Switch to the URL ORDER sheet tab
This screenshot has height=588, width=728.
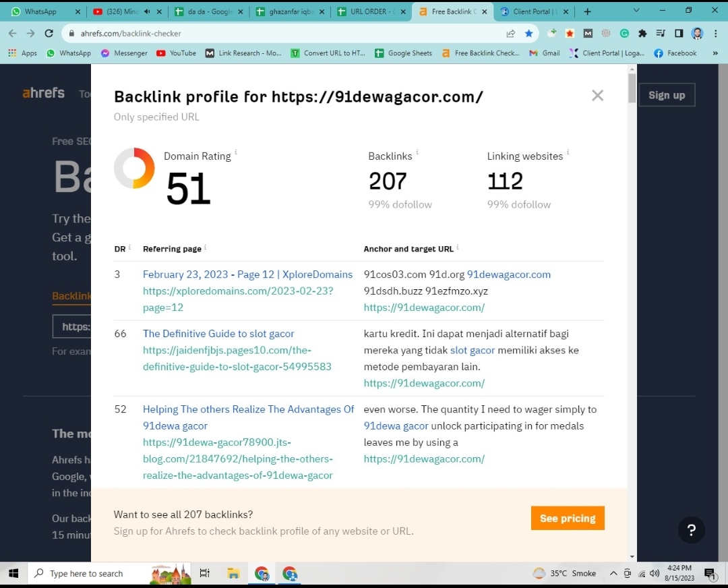(367, 11)
